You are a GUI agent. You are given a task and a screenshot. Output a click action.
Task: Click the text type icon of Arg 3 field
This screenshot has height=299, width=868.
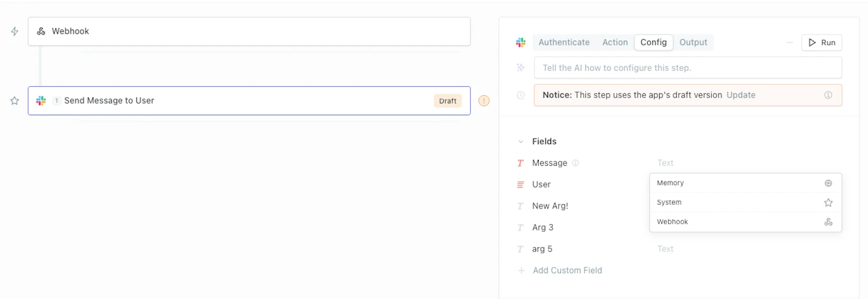coord(520,228)
